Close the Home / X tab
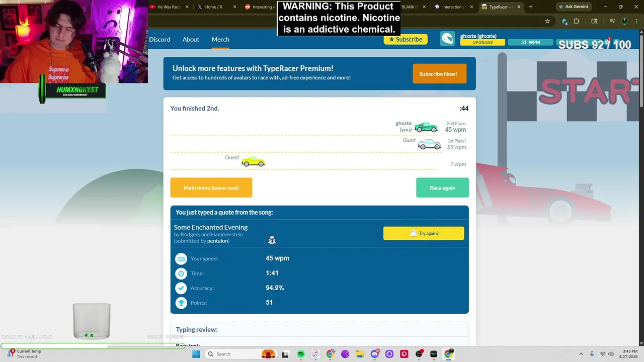The width and height of the screenshot is (644, 362). (234, 7)
